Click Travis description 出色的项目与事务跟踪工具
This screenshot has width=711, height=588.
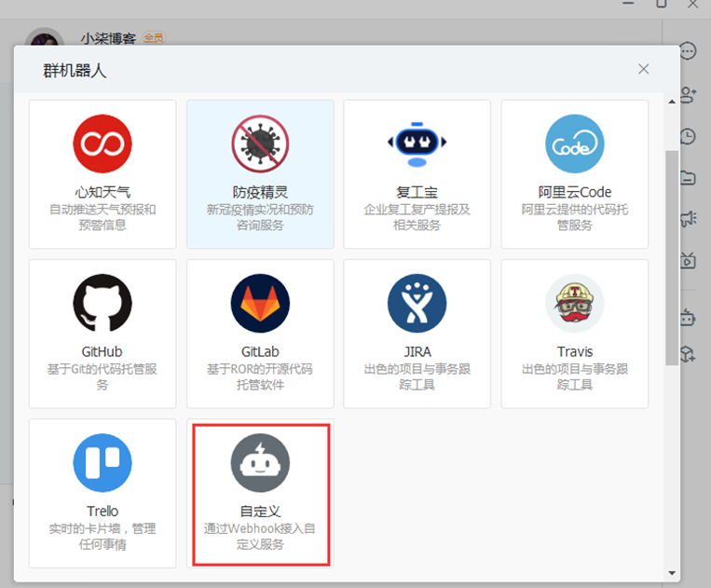pos(575,376)
